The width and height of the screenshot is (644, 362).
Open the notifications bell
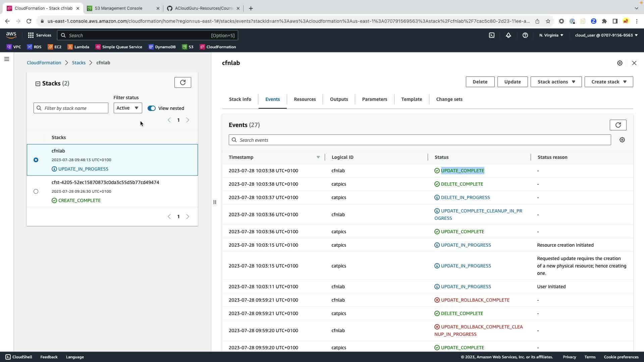pos(508,35)
